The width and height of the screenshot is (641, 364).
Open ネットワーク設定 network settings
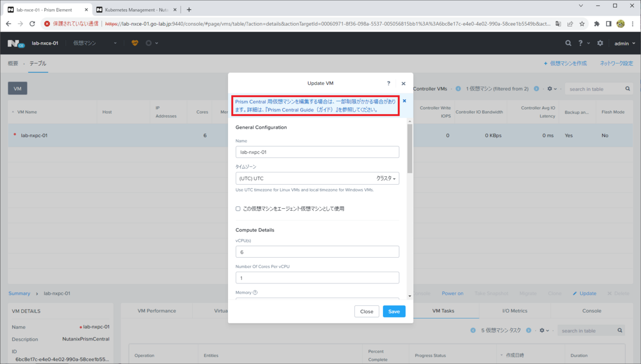pos(616,63)
